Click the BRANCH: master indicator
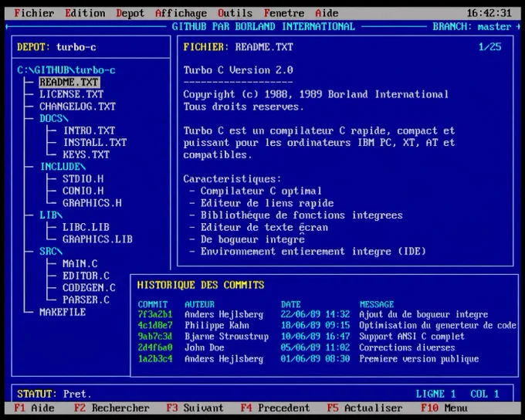The image size is (525, 420). 472,26
